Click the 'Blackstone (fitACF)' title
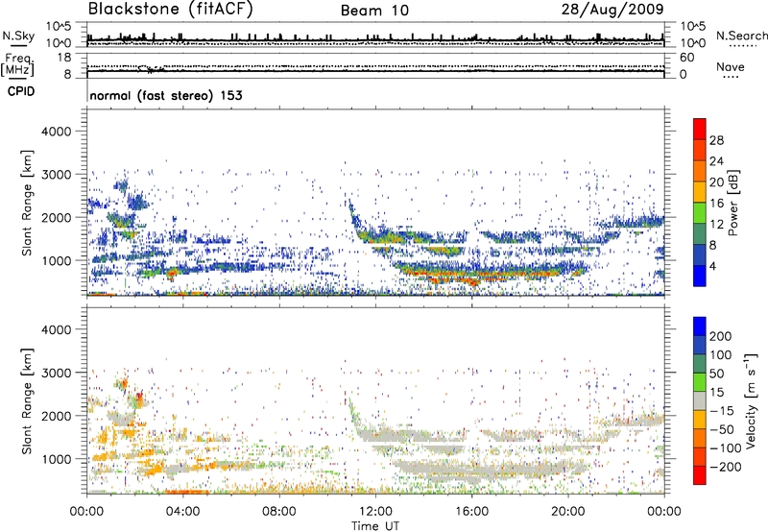The image size is (768, 532). [x=171, y=10]
